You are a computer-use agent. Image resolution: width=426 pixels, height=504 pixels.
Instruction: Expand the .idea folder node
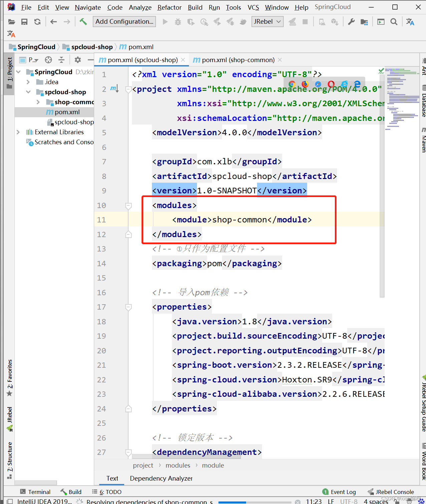click(28, 82)
